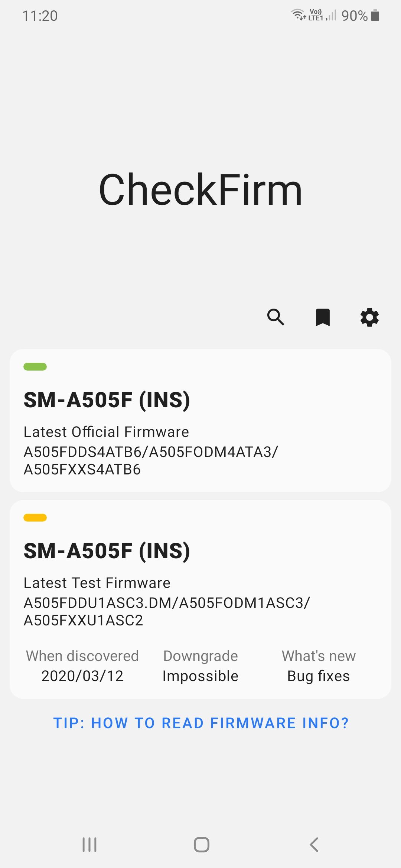Tap the 11:20 clock in status bar
Viewport: 401px width, 868px height.
[x=40, y=16]
